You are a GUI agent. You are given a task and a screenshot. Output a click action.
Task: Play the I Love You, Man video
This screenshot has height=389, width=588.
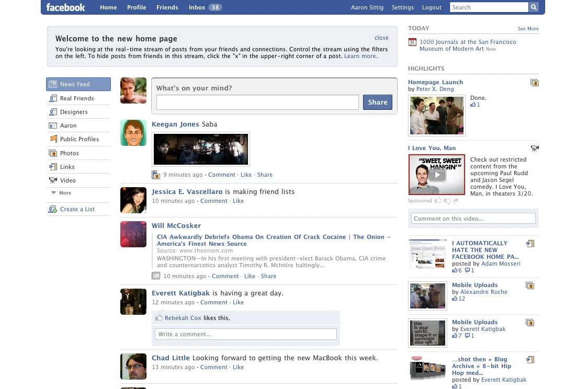coord(437,175)
